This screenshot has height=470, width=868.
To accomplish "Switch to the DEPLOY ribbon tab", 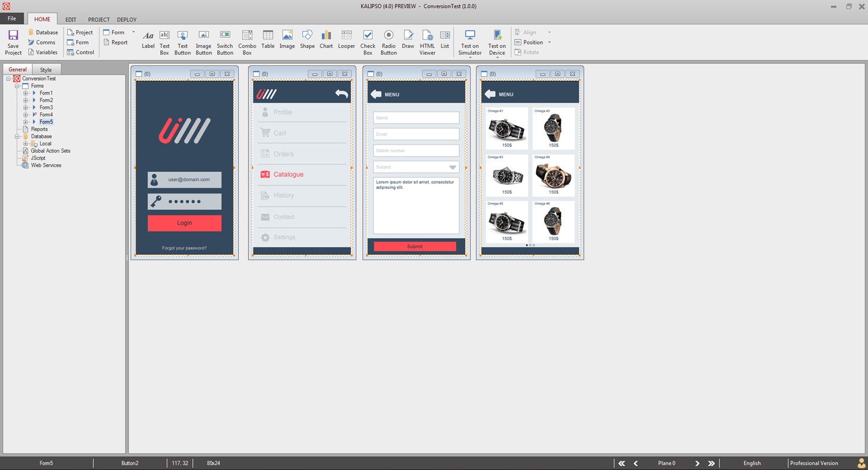I will (x=126, y=19).
